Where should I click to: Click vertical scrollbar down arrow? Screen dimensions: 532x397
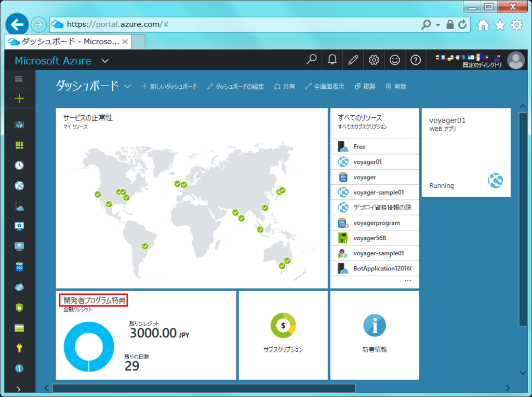[523, 373]
